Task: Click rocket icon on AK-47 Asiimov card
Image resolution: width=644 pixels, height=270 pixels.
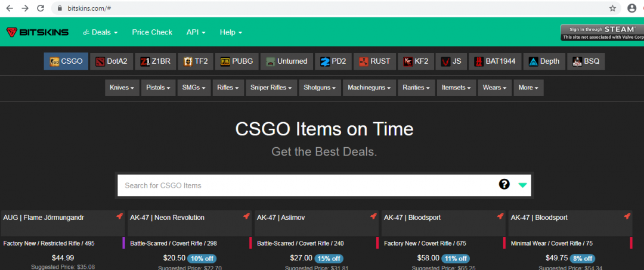Action: pos(373,216)
